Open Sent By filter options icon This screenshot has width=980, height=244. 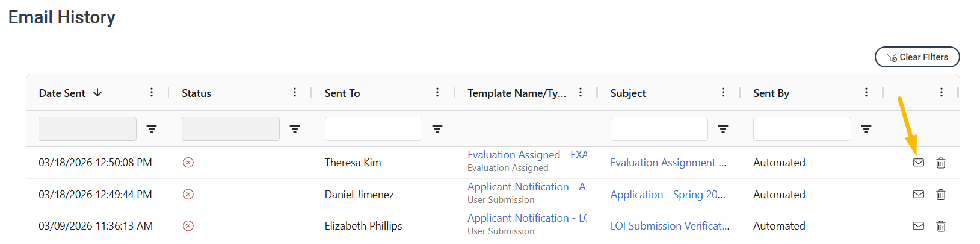(x=866, y=129)
